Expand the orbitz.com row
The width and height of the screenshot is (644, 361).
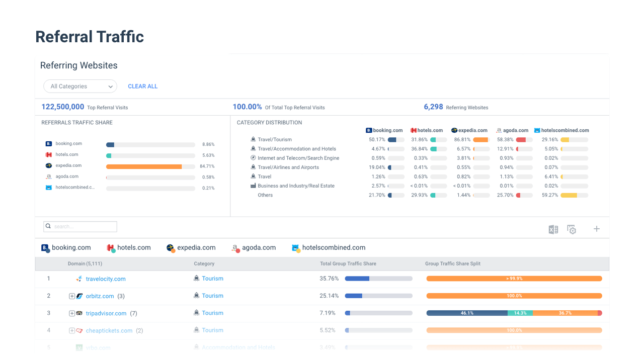pyautogui.click(x=72, y=296)
